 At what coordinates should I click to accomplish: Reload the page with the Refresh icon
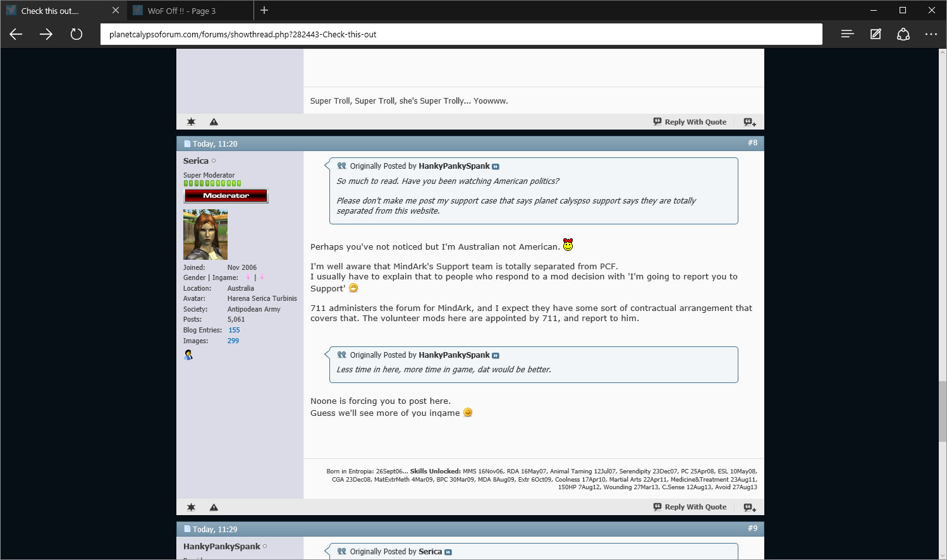pyautogui.click(x=76, y=34)
